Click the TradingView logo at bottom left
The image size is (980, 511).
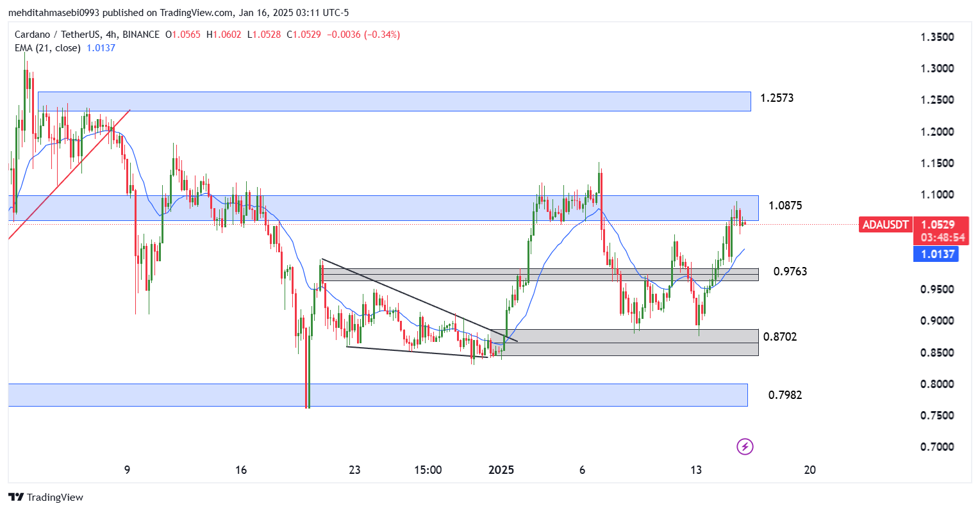[x=46, y=498]
